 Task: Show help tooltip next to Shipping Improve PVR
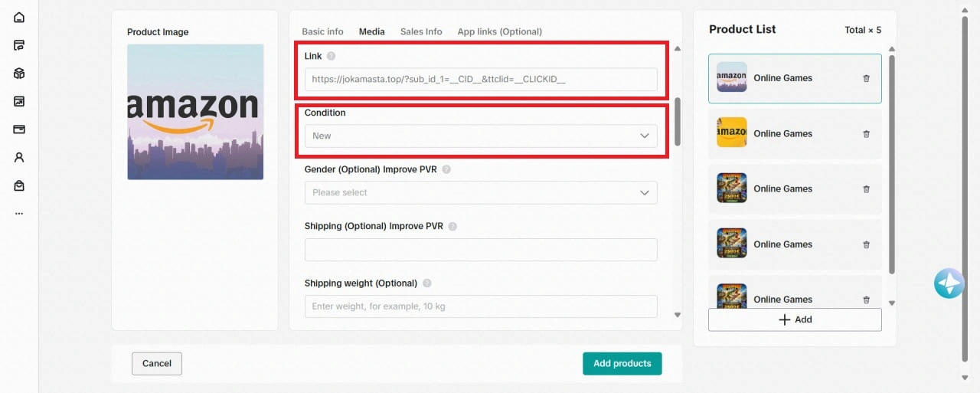(x=452, y=227)
